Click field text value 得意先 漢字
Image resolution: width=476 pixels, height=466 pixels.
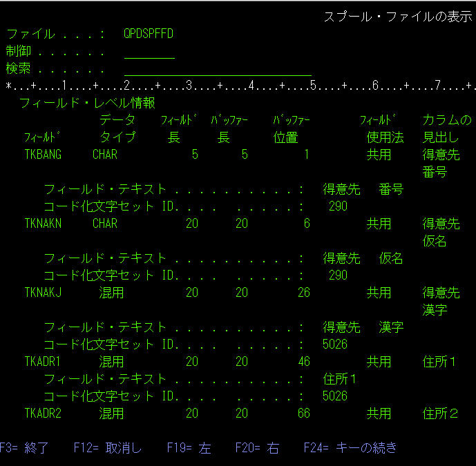click(363, 327)
